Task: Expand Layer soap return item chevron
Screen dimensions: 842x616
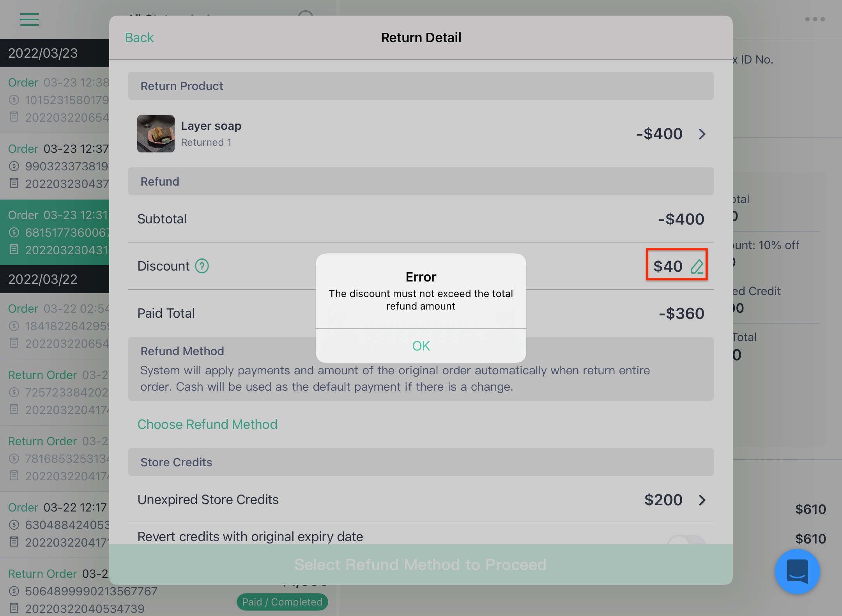Action: tap(702, 134)
